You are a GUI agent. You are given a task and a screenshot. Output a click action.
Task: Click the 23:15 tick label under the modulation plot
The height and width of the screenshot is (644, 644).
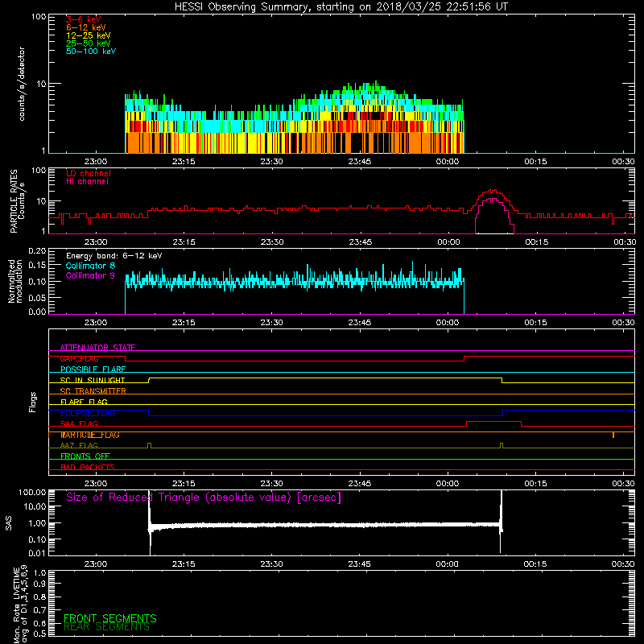coord(184,323)
